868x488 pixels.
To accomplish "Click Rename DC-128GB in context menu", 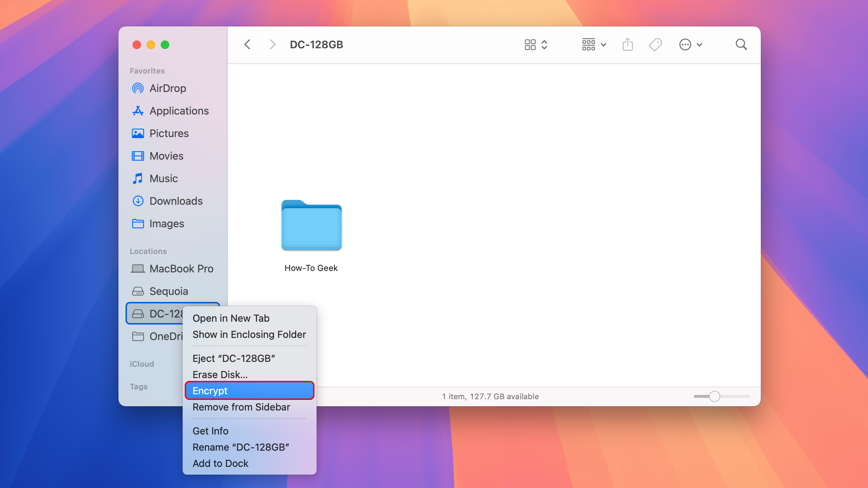I will pyautogui.click(x=241, y=446).
